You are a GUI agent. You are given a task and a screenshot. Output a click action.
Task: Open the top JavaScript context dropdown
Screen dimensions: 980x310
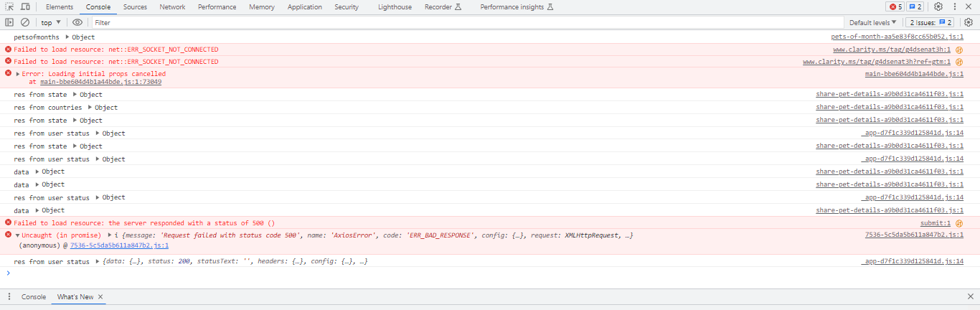tap(51, 22)
